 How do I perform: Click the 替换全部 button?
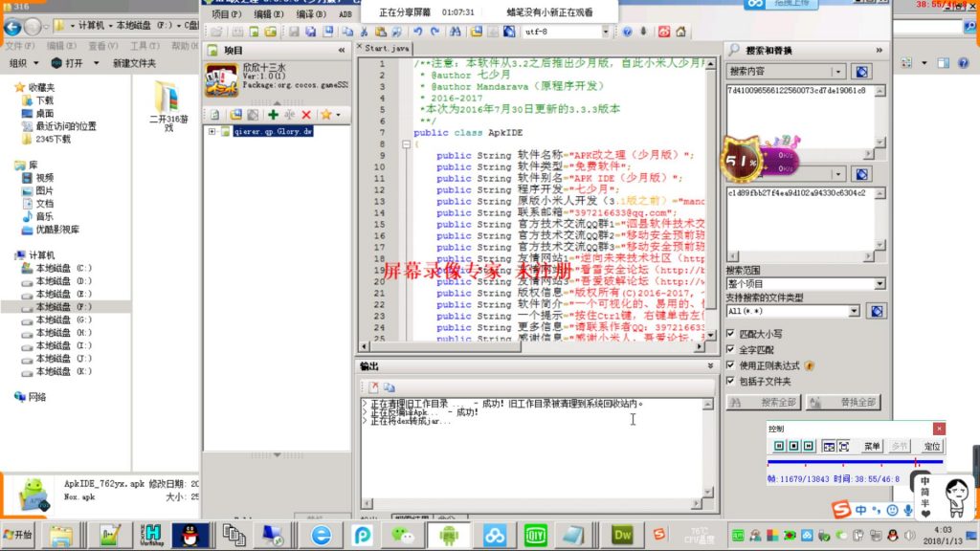click(x=844, y=403)
